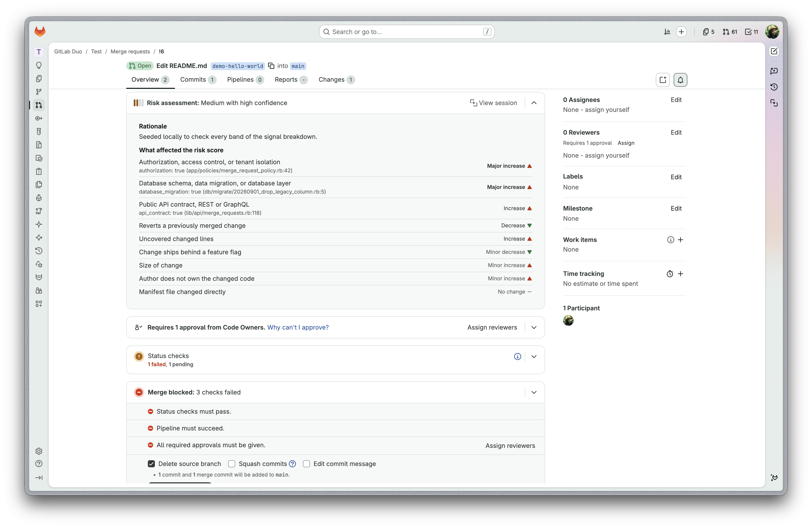The image size is (812, 528).
Task: Open the settings gear in left sidebar
Action: tap(39, 451)
